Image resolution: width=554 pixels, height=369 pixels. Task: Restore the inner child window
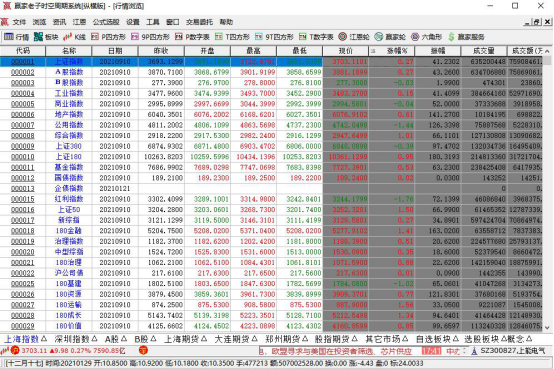(537, 22)
